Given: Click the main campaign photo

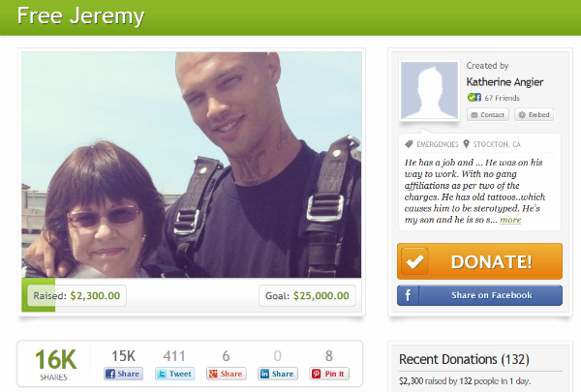Looking at the screenshot, I should coord(191,165).
